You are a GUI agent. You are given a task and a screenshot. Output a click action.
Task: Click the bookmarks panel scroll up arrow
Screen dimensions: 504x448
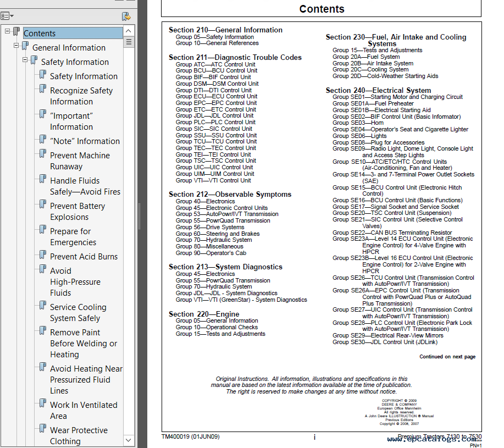tap(128, 31)
